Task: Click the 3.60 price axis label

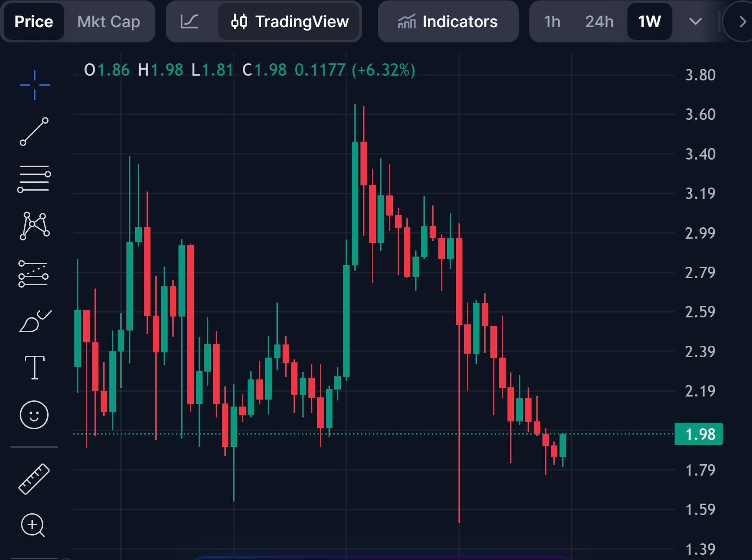Action: click(700, 115)
